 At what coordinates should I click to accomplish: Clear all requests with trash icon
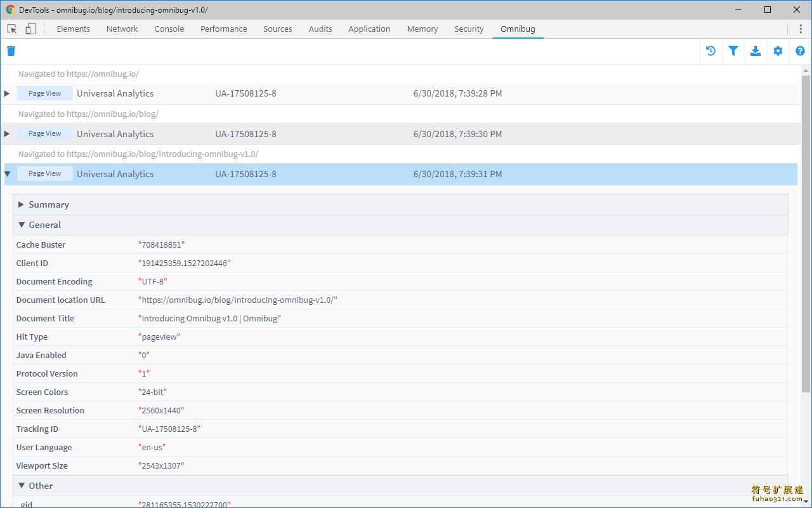point(11,51)
